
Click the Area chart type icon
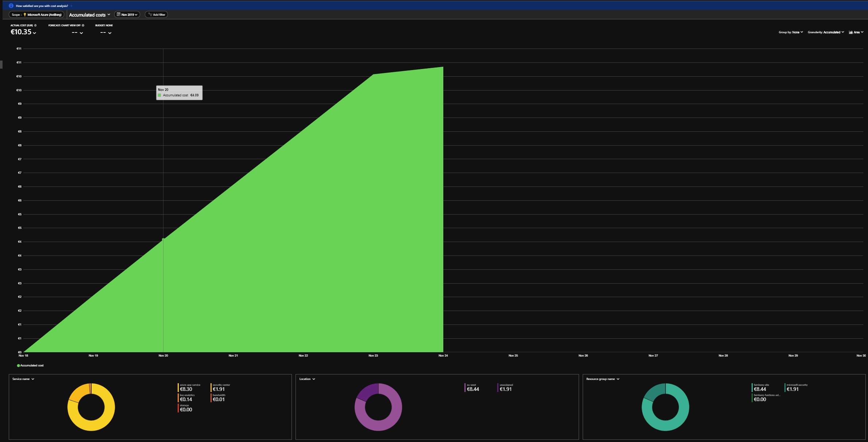coord(851,32)
